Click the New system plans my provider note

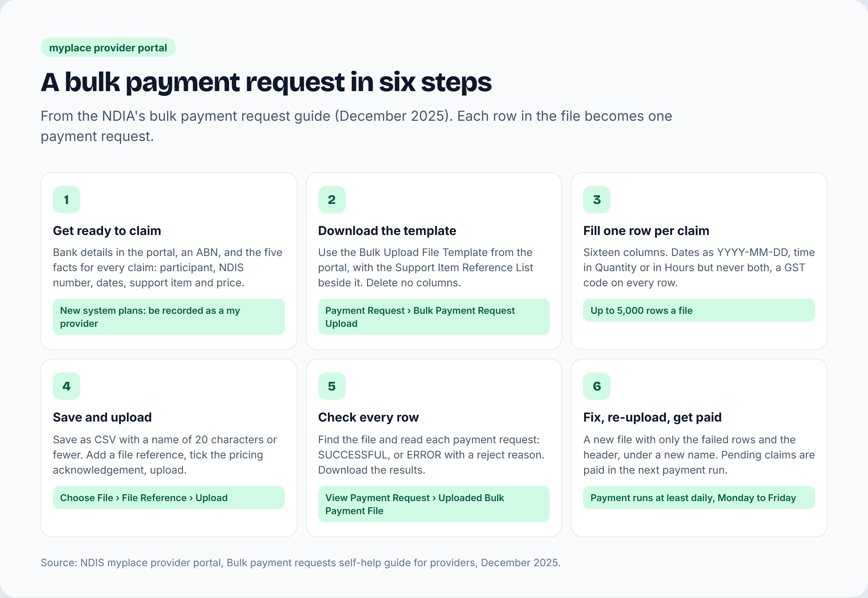[x=169, y=317]
